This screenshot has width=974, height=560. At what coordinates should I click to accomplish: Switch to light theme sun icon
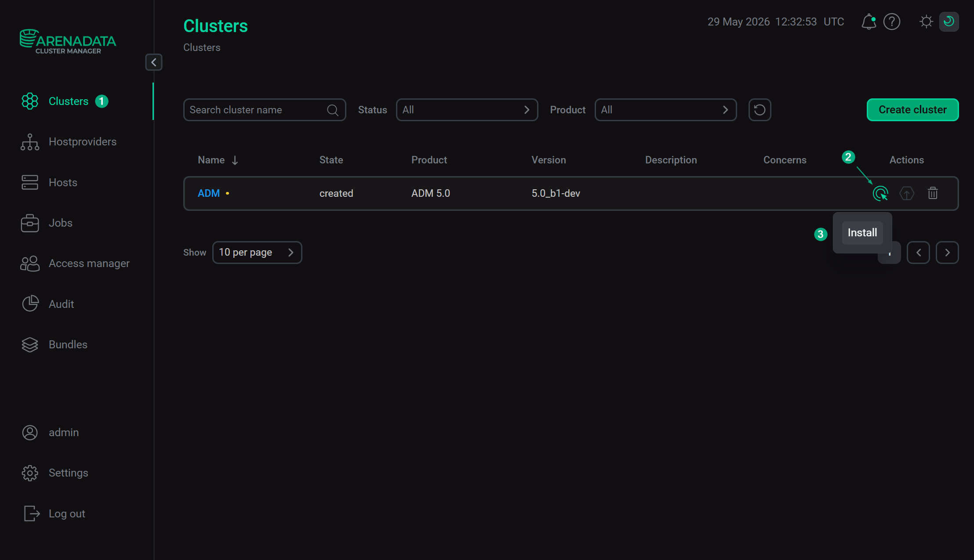926,22
